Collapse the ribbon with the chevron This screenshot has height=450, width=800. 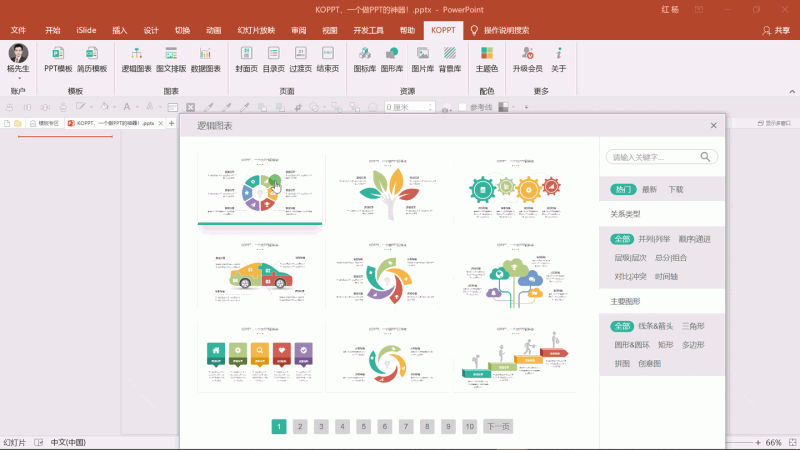click(792, 92)
